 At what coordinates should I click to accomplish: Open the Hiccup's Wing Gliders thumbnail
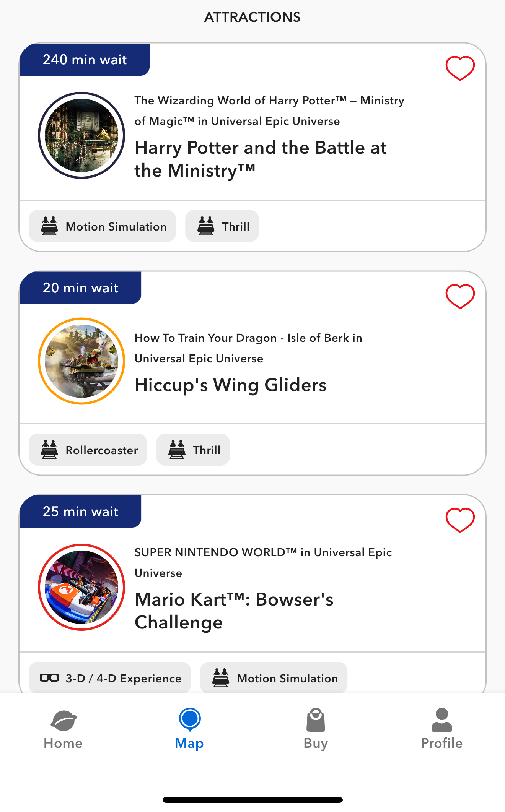click(81, 361)
